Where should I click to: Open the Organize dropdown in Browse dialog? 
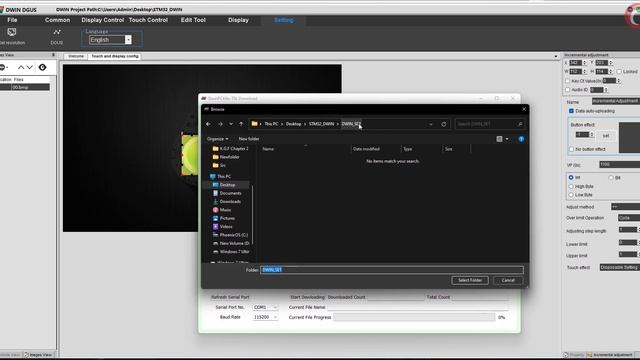217,139
